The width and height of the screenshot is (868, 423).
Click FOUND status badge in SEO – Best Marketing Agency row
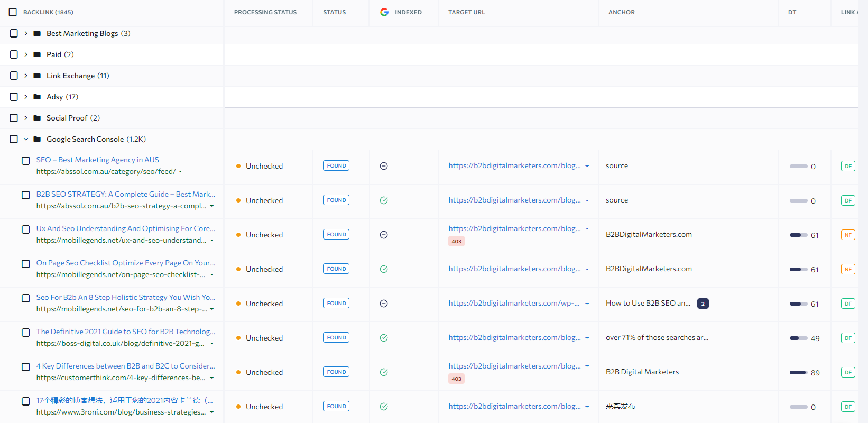click(x=336, y=166)
